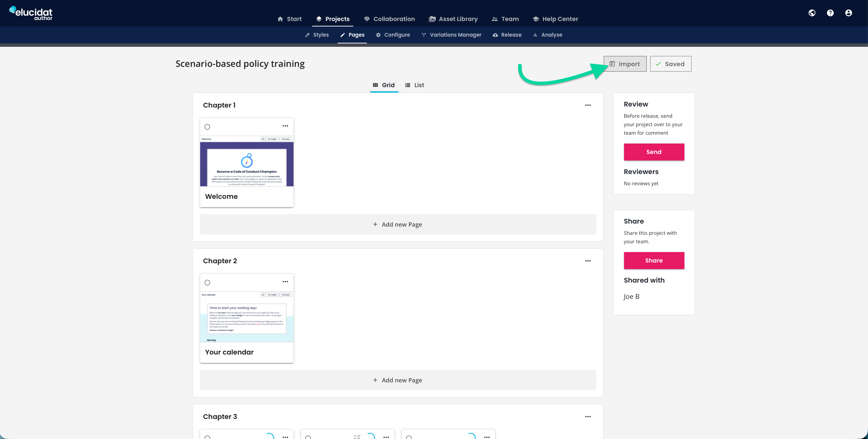Viewport: 868px width, 439px height.
Task: Click the Chapter 2 heading
Action: [x=220, y=261]
